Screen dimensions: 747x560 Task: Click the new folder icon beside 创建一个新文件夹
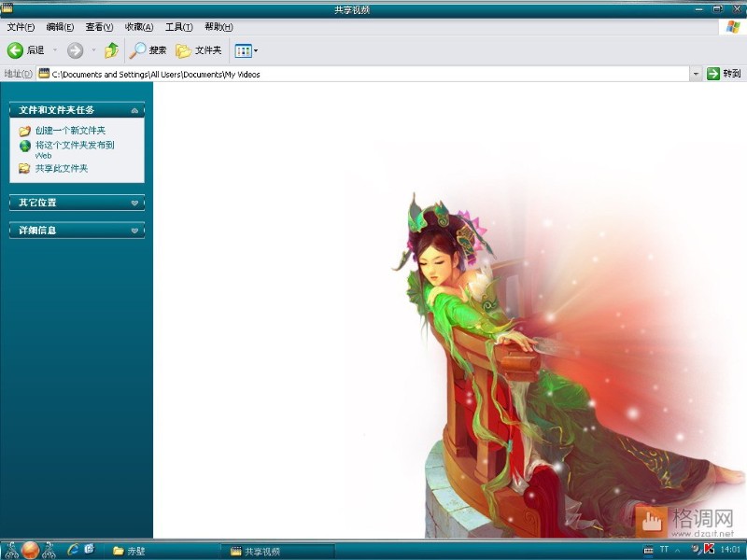point(25,131)
